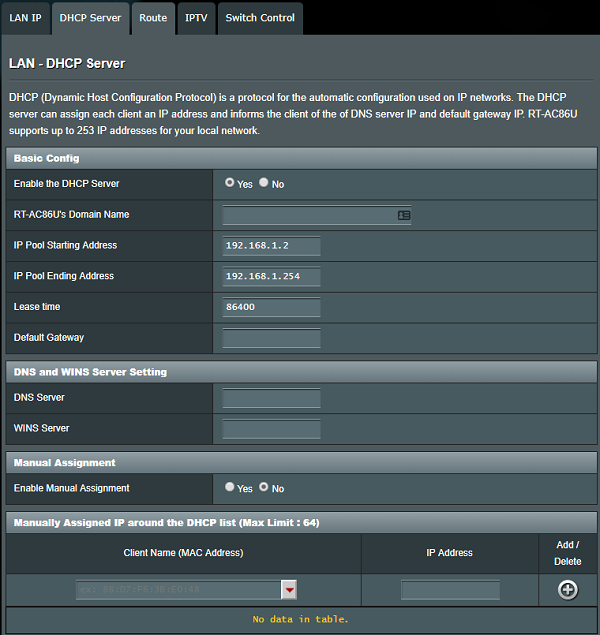Select the DHCP Server tab
600x635 pixels.
click(90, 18)
